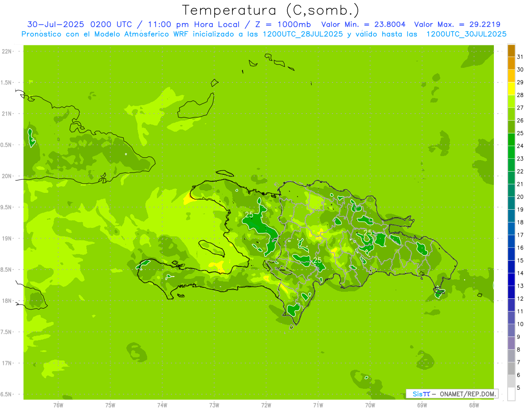Viewport: 532px width, 411px height.
Task: Click the 28 colorbar scale label
Action: tap(520, 95)
